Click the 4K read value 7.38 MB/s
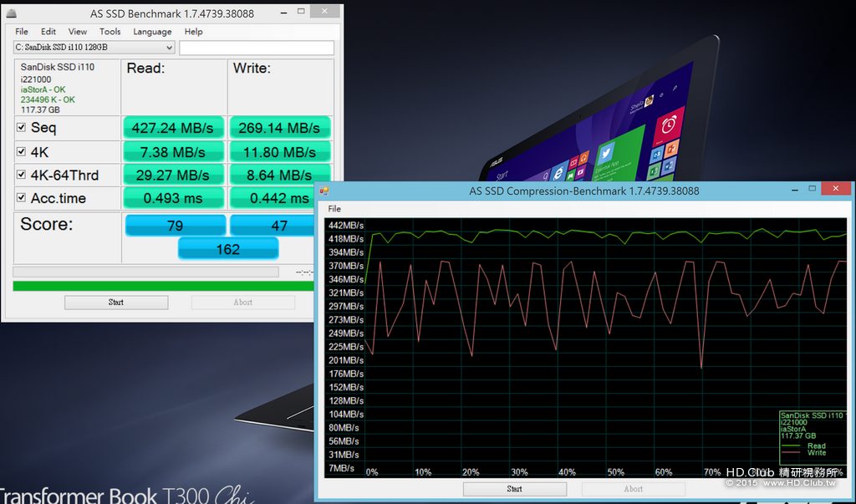Screen dimensions: 856x504 click(173, 152)
